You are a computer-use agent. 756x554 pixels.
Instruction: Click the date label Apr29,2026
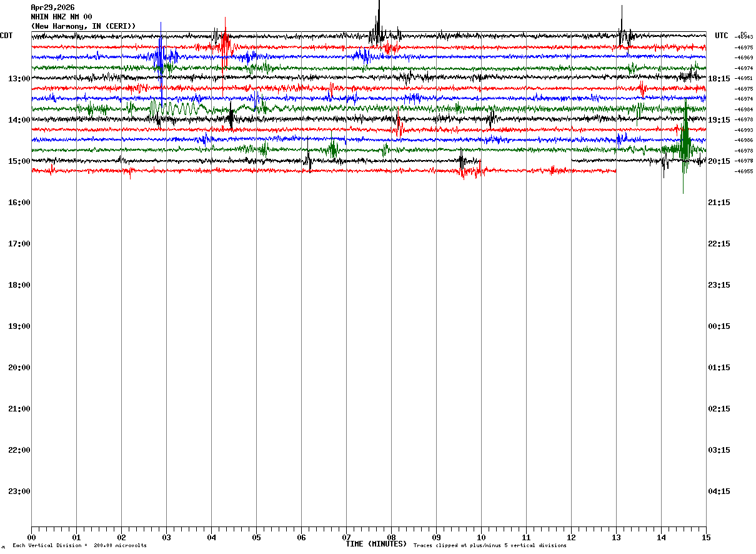[52, 8]
